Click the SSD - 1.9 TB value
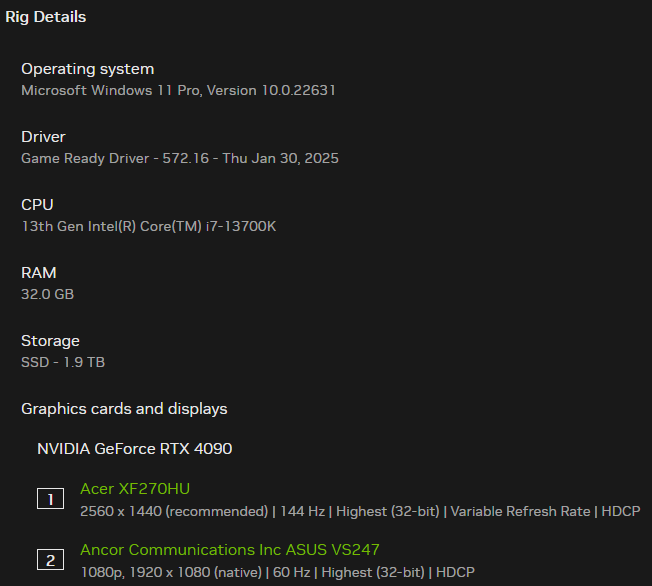 [x=63, y=362]
